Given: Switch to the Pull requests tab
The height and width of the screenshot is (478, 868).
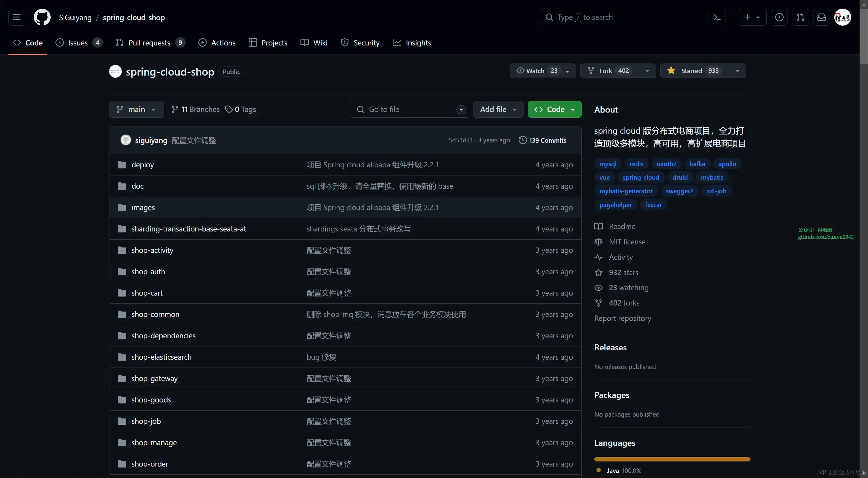Looking at the screenshot, I should (x=149, y=43).
